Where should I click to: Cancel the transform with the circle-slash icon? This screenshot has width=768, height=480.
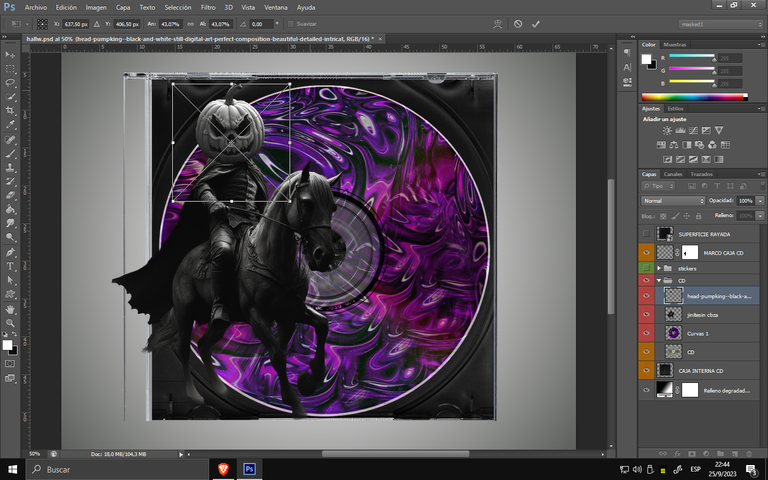click(x=518, y=24)
